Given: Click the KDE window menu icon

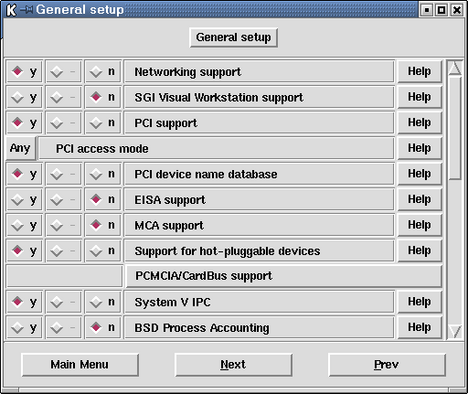Looking at the screenshot, I should 11,10.
